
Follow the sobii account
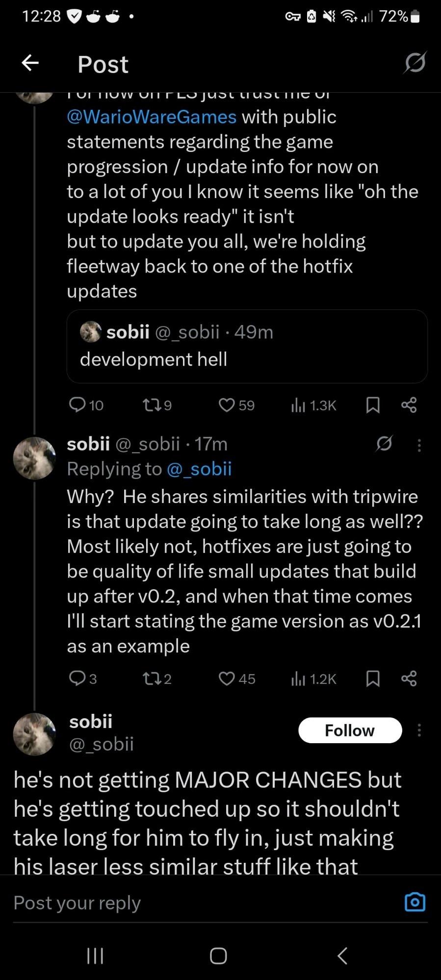click(x=350, y=730)
